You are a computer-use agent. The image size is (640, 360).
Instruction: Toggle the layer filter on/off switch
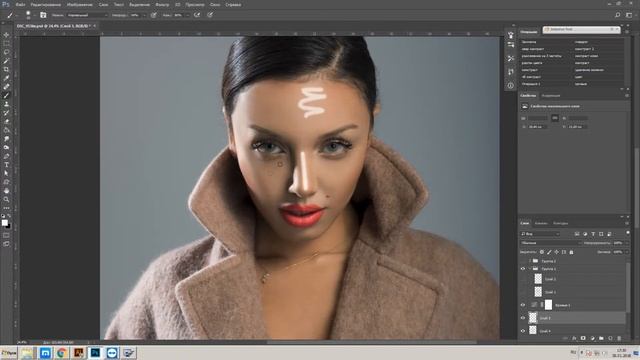(628, 233)
